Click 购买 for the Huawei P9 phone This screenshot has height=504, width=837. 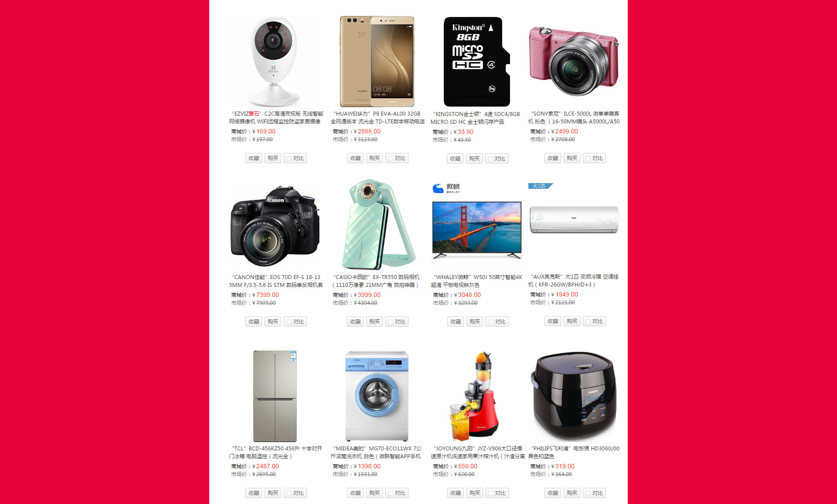pos(374,158)
